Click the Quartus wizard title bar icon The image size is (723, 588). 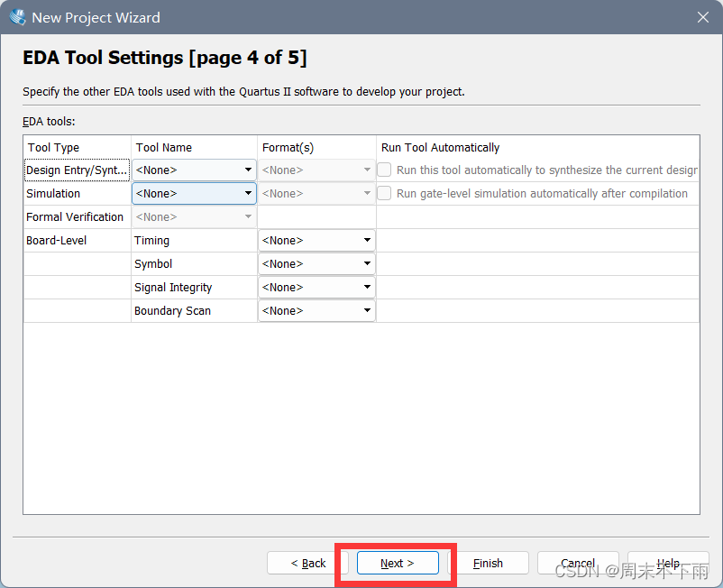[x=17, y=17]
